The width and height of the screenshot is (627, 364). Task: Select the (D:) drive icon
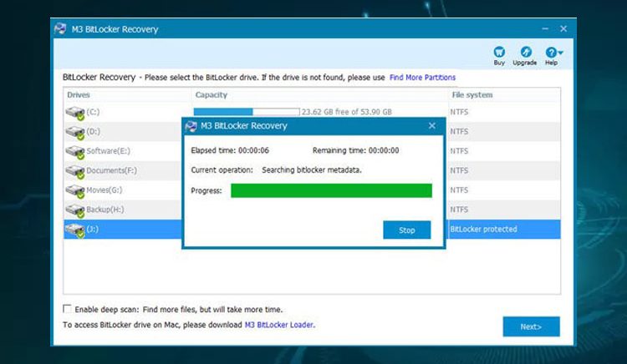click(75, 132)
